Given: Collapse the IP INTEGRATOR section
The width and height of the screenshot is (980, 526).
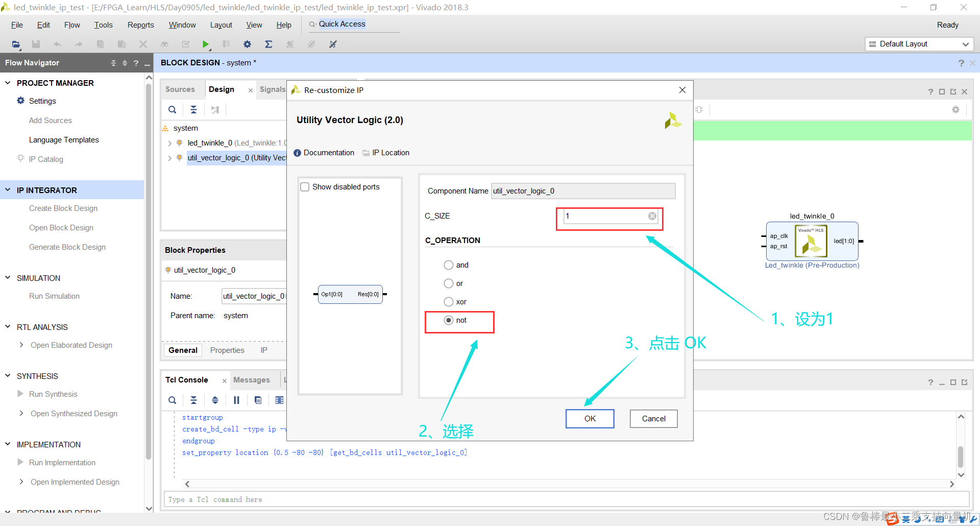Looking at the screenshot, I should point(8,190).
